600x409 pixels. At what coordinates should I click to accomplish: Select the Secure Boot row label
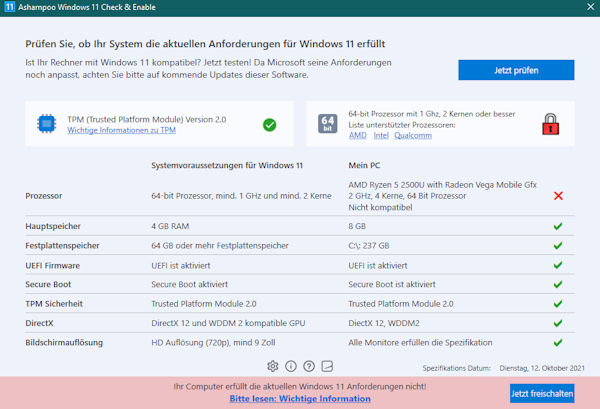coord(48,284)
